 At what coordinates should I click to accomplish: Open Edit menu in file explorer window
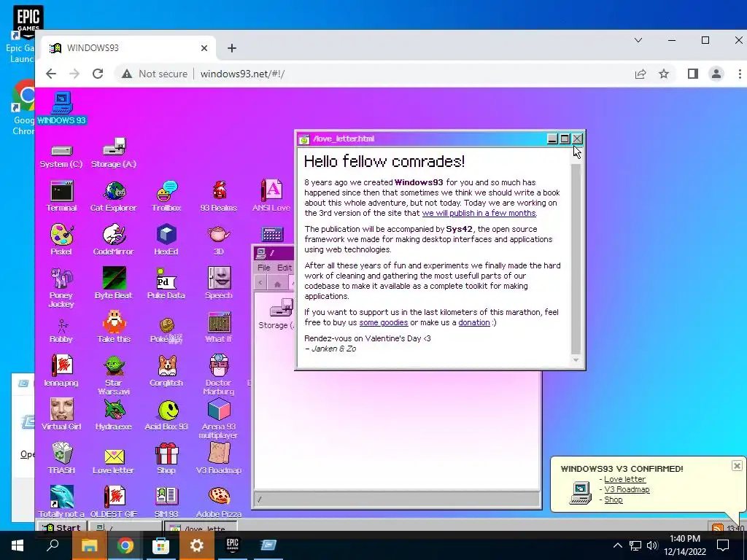(x=284, y=268)
